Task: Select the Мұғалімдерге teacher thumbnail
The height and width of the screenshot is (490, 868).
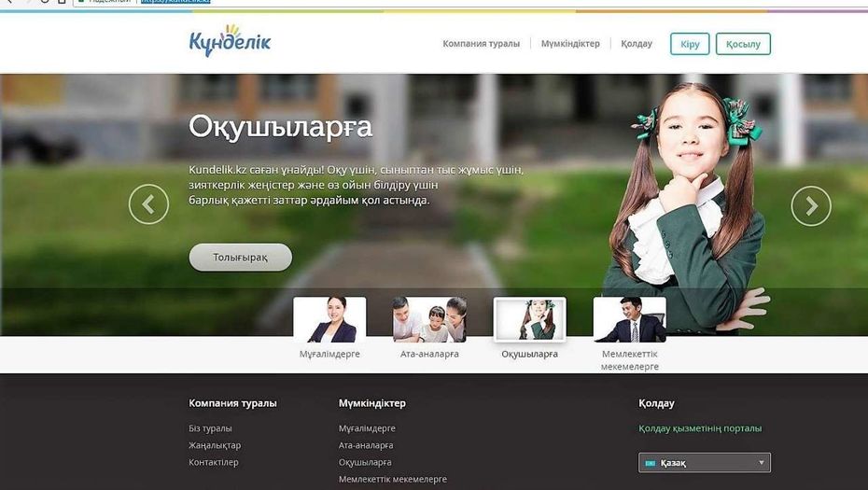Action: (329, 320)
